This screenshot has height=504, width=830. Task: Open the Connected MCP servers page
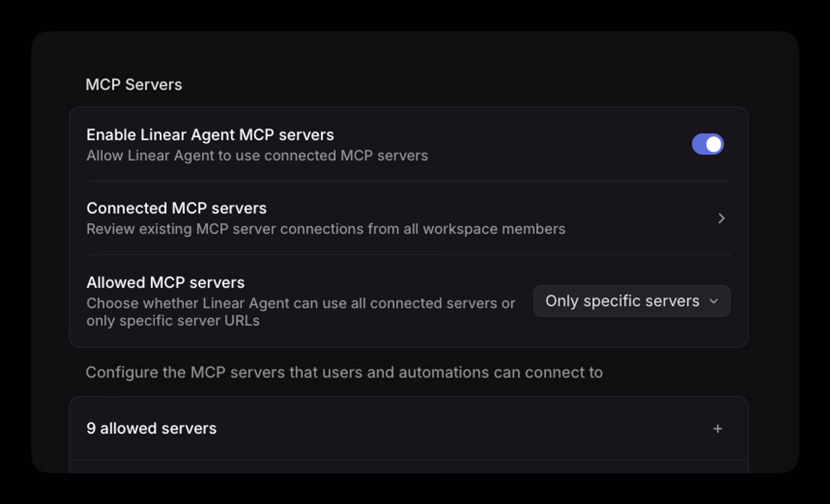(x=176, y=208)
